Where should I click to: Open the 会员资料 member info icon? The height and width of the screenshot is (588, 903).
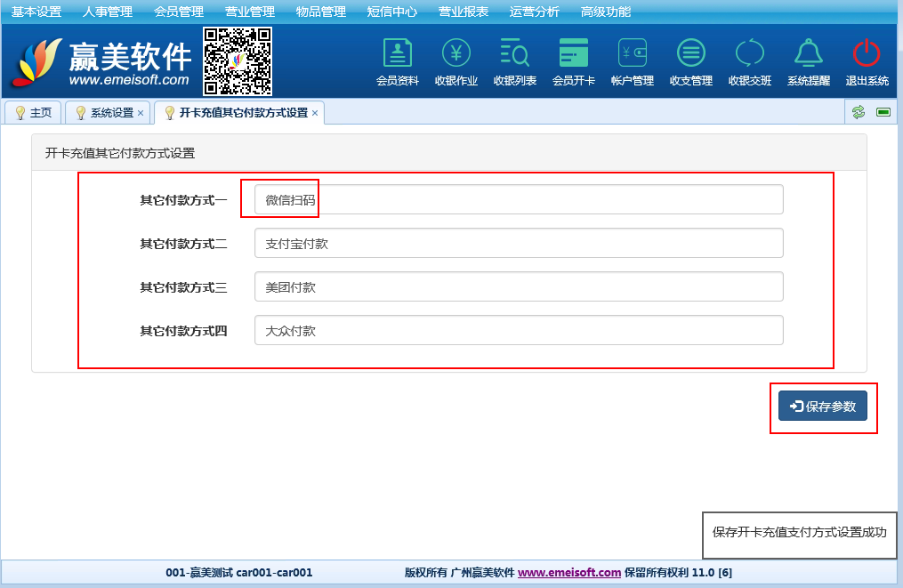[x=397, y=61]
